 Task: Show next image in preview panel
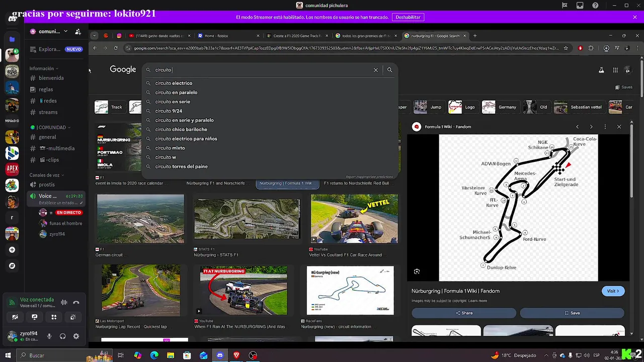pos(591,127)
